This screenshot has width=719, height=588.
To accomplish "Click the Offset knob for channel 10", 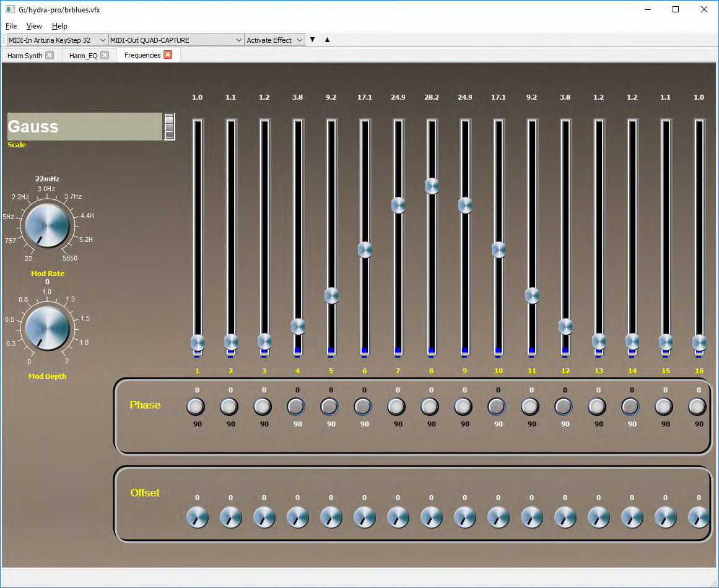I will coord(499,517).
